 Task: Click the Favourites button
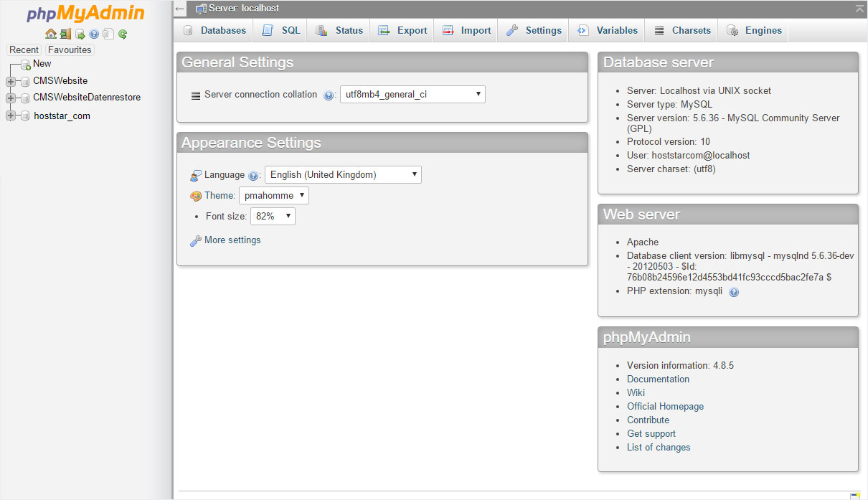pos(70,49)
